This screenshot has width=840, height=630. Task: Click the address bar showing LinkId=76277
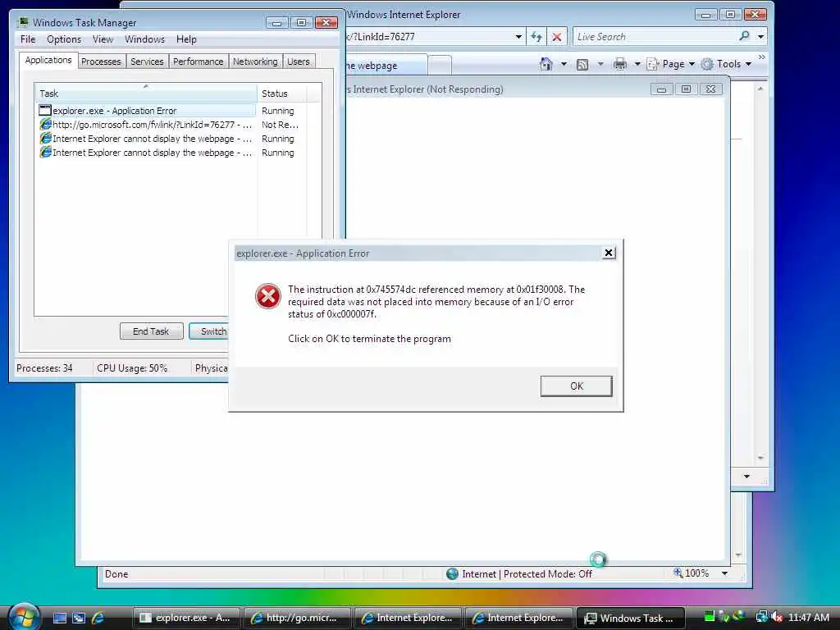[428, 37]
